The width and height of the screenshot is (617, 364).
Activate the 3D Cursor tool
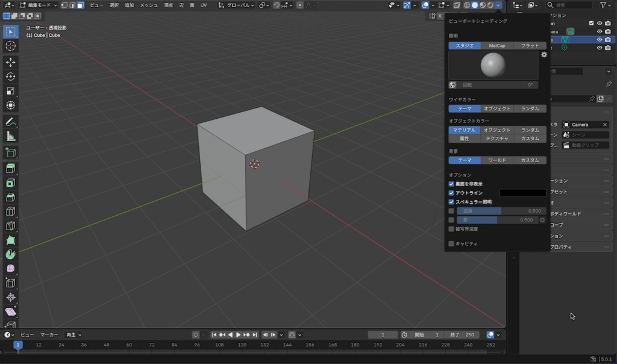click(x=10, y=46)
